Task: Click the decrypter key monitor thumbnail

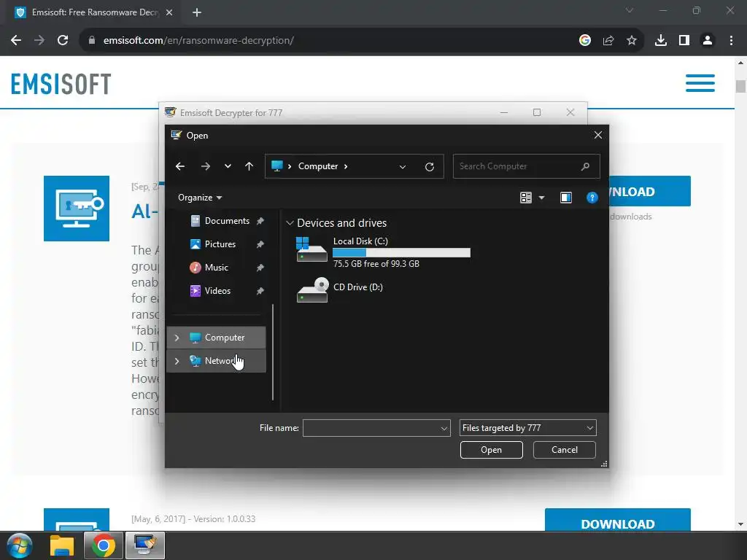Action: [x=77, y=209]
